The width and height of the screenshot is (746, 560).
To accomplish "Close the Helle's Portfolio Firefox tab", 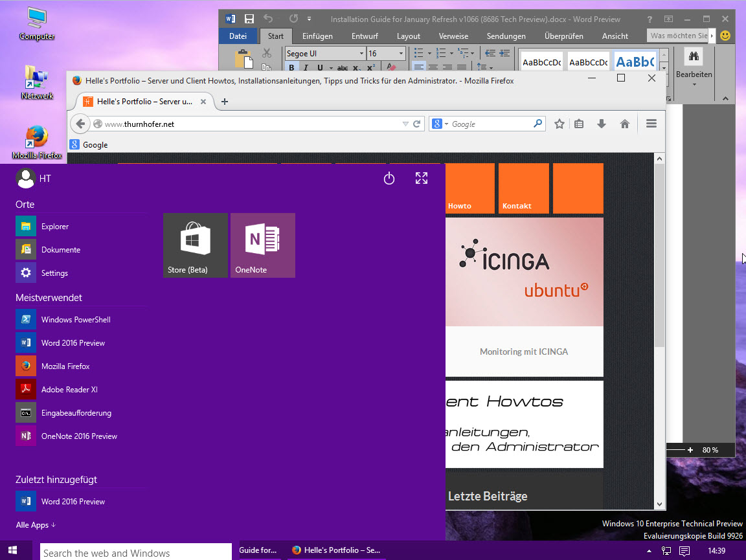I will tap(203, 102).
